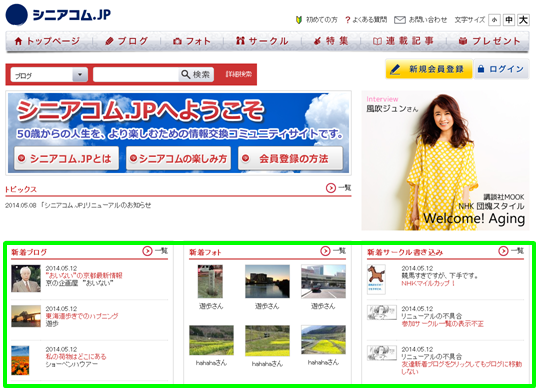The height and width of the screenshot is (390, 536).
Task: Set text size to 大
Action: click(523, 20)
